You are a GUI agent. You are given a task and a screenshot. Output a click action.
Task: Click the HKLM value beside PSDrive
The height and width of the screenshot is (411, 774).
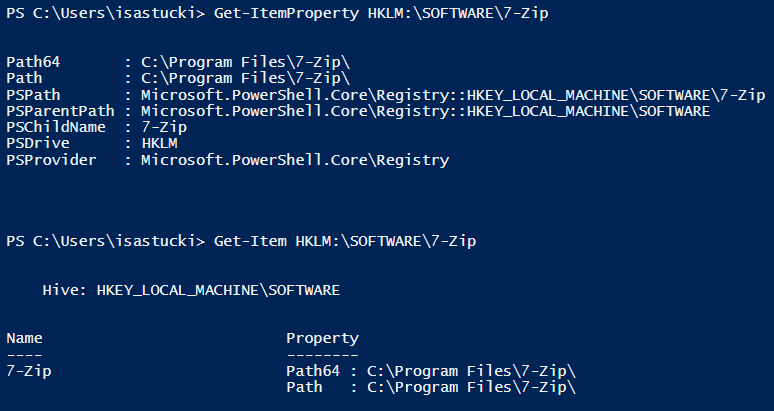click(x=158, y=143)
